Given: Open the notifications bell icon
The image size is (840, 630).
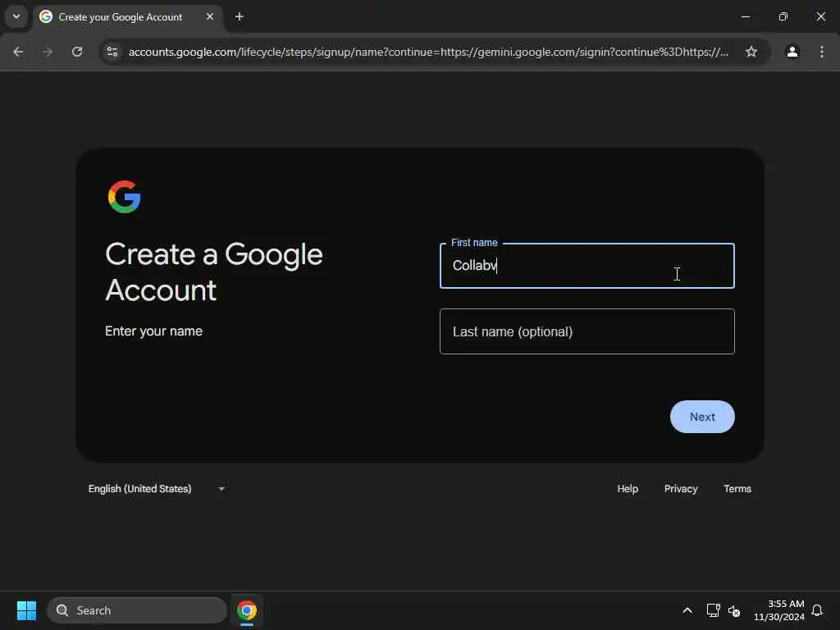Looking at the screenshot, I should (x=817, y=610).
